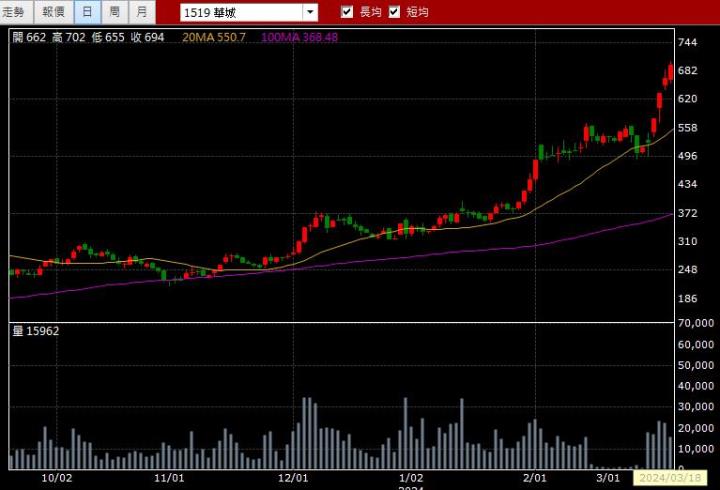The width and height of the screenshot is (720, 490).
Task: Toggle the 長均 long average checkbox
Action: pyautogui.click(x=347, y=12)
